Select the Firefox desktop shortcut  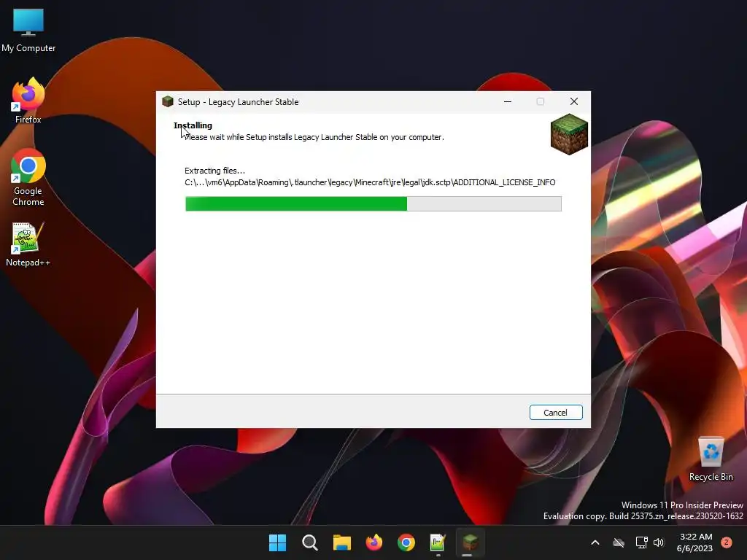coord(28,101)
